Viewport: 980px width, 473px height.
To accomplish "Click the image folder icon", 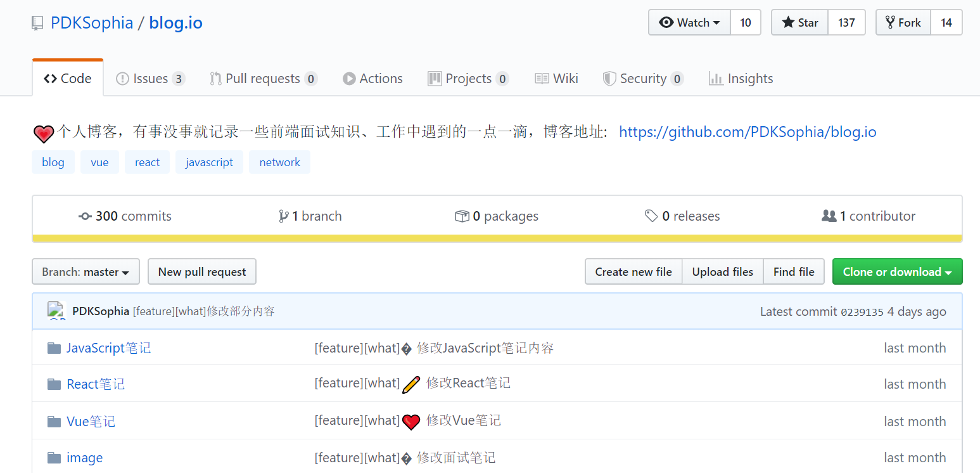I will [54, 458].
